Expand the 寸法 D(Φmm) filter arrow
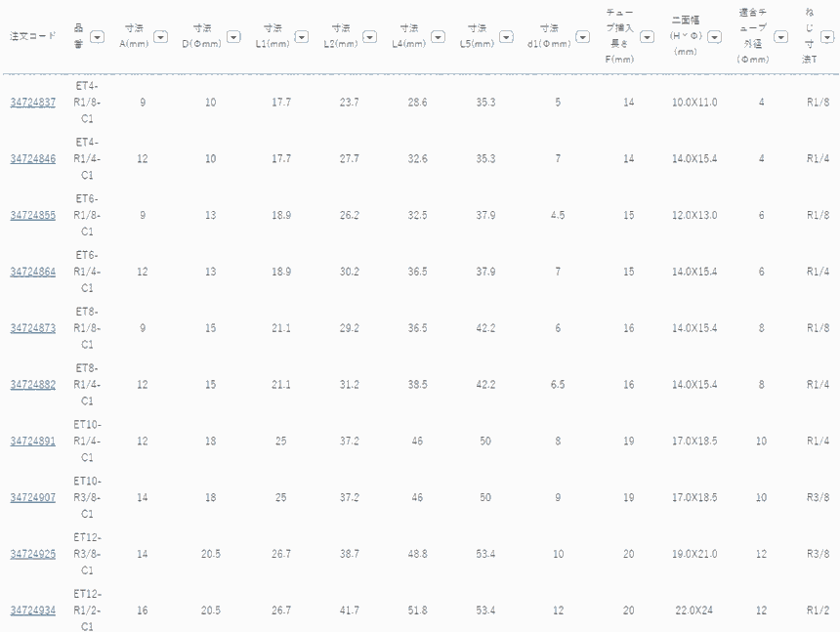 pyautogui.click(x=233, y=37)
